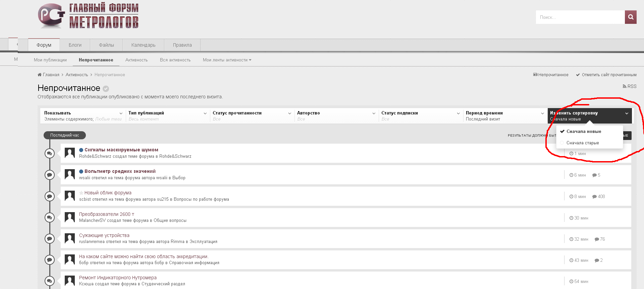This screenshot has width=644, height=289.
Task: Click the search magnifier button
Action: [631, 17]
